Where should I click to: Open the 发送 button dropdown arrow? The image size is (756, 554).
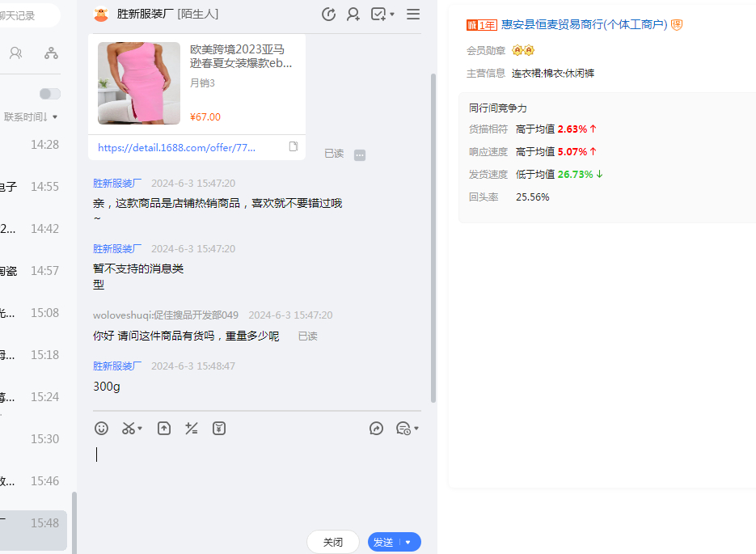[x=408, y=542]
